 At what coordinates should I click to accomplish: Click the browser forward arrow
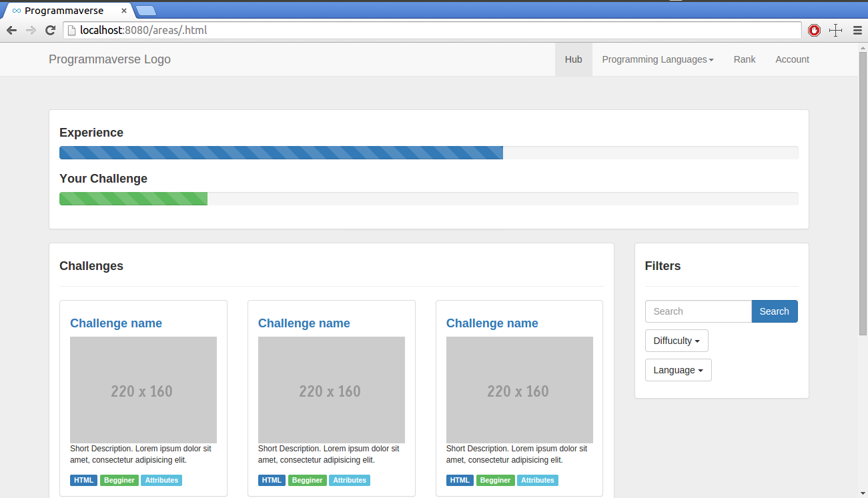click(31, 30)
